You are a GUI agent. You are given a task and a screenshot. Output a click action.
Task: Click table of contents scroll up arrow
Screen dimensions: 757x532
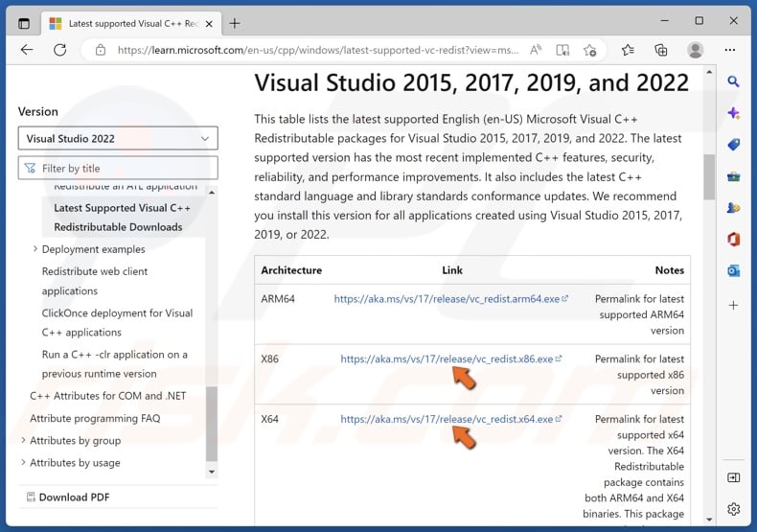point(212,193)
